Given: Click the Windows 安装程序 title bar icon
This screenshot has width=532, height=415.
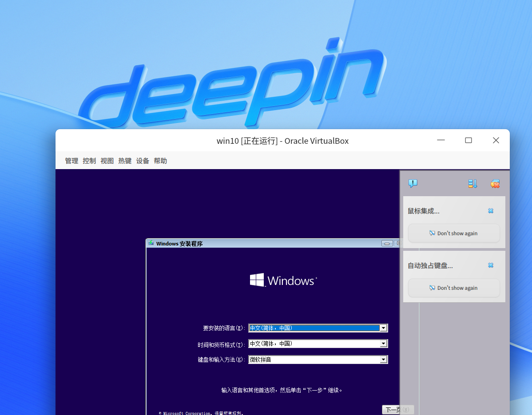Looking at the screenshot, I should [x=151, y=243].
